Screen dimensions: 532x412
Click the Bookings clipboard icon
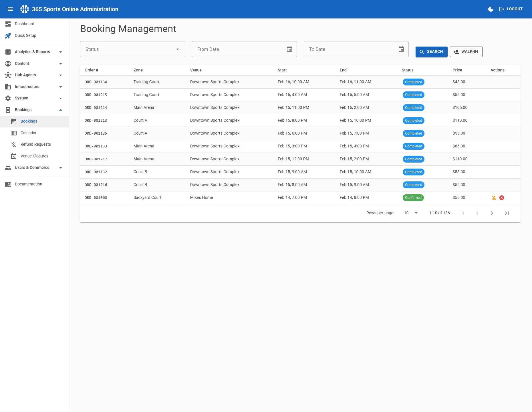tap(8, 110)
